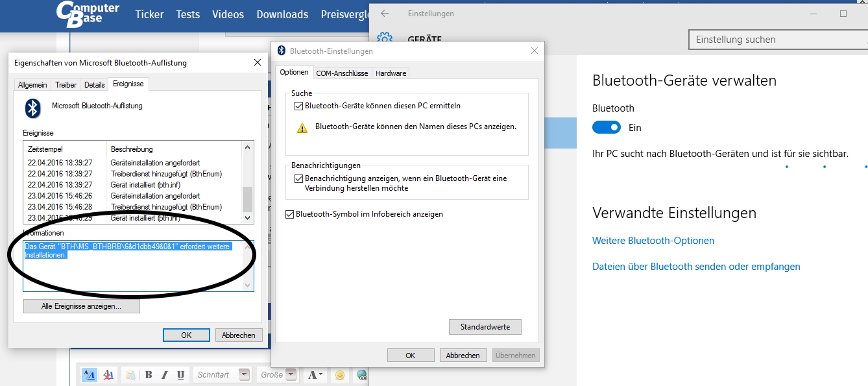Switch to the Hardware tab
This screenshot has width=868, height=386.
391,73
